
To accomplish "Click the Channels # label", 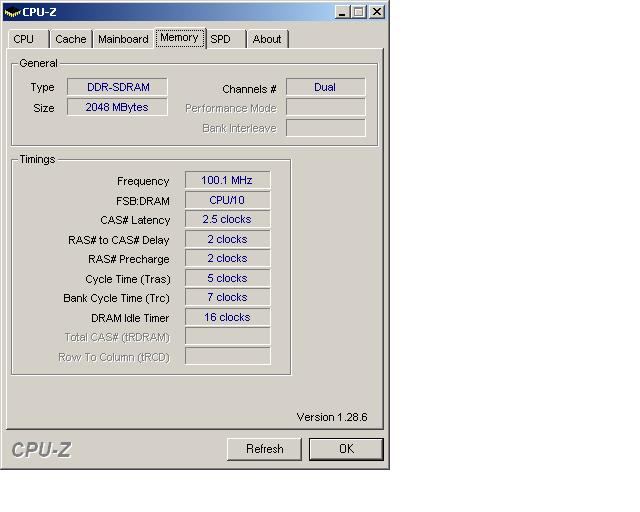I will (249, 89).
